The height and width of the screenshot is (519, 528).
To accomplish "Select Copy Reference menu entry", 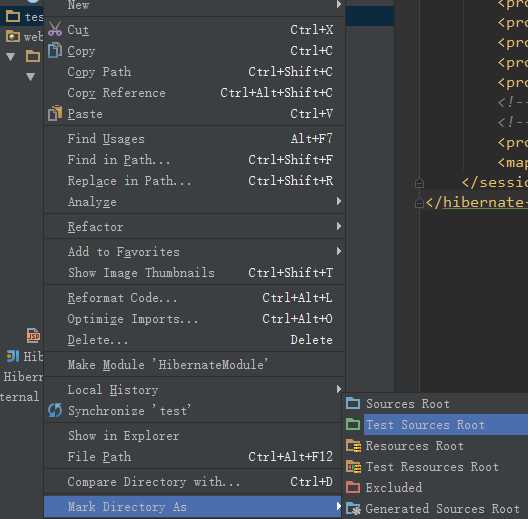I will tap(194, 93).
